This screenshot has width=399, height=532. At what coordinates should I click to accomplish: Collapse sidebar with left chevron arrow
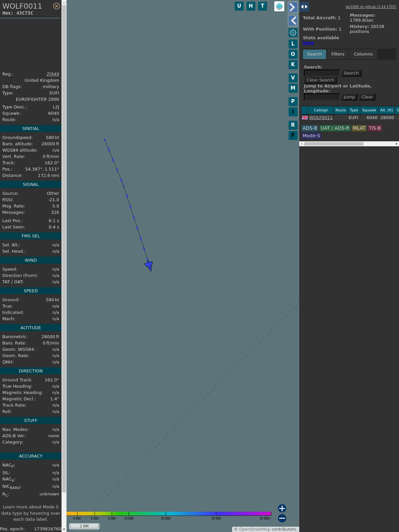[293, 21]
